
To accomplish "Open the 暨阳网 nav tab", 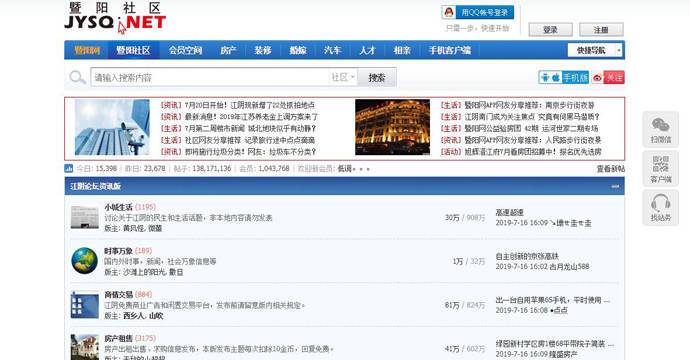I will coord(87,50).
